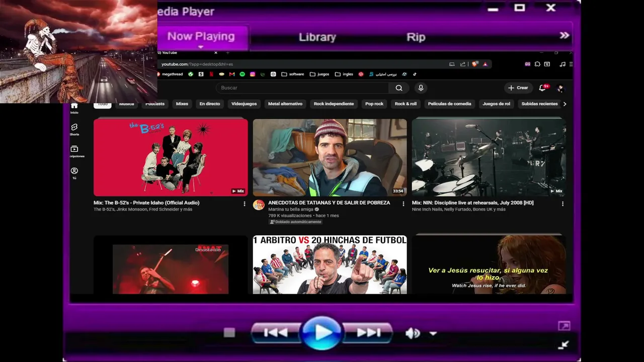Open the Devastación concert video thumbnail
This screenshot has width=644, height=362.
tap(171, 264)
